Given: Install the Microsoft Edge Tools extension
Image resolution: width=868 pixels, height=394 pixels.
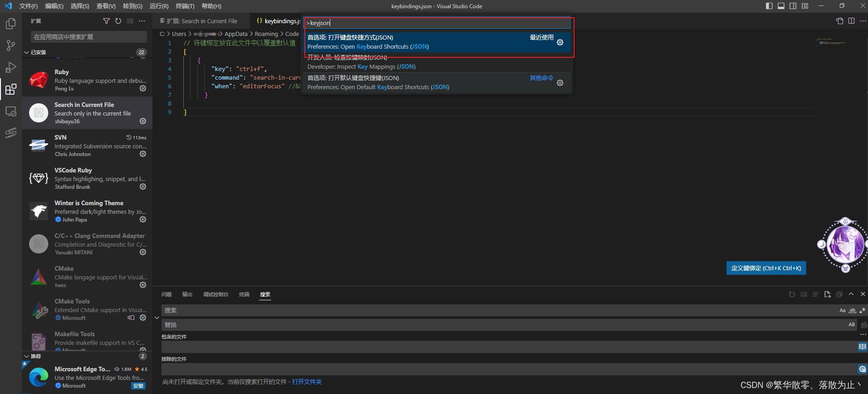Looking at the screenshot, I should (138, 386).
